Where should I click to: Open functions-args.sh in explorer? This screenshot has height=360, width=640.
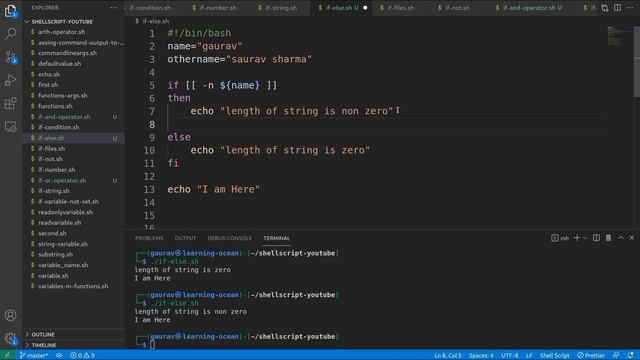tap(62, 96)
